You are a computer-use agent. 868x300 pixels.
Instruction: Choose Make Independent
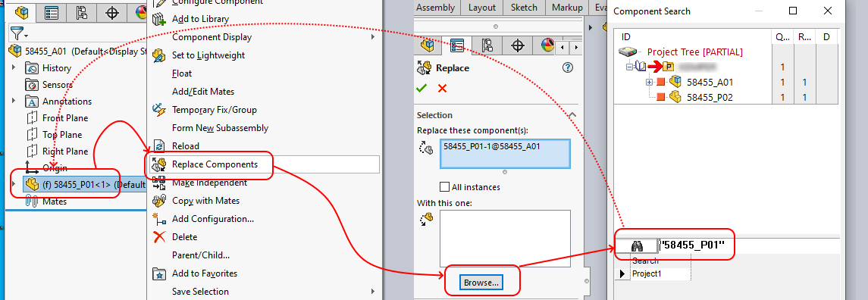pyautogui.click(x=209, y=183)
